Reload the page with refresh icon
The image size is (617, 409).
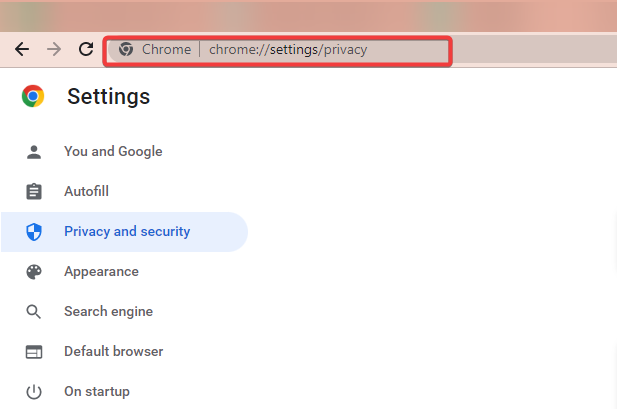(x=86, y=49)
